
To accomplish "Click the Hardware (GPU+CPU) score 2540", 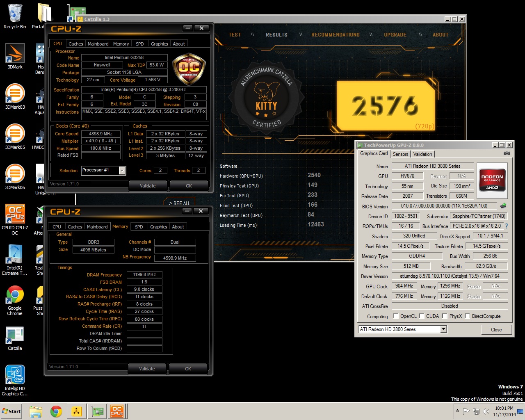I will 314,175.
